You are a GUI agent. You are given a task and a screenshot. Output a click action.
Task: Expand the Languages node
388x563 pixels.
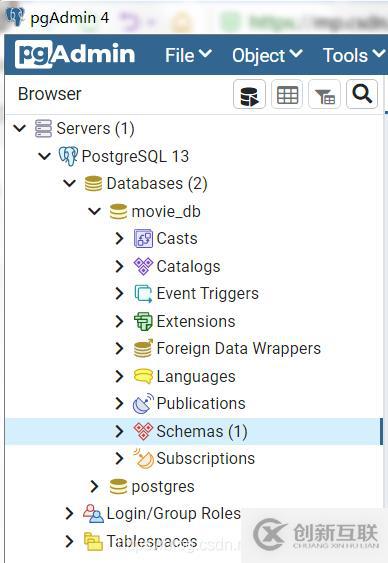(119, 376)
